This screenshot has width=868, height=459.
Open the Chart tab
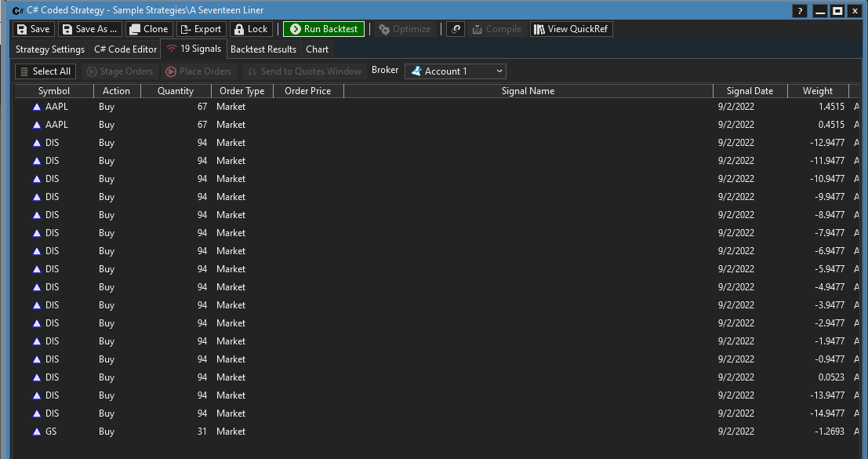tap(318, 49)
